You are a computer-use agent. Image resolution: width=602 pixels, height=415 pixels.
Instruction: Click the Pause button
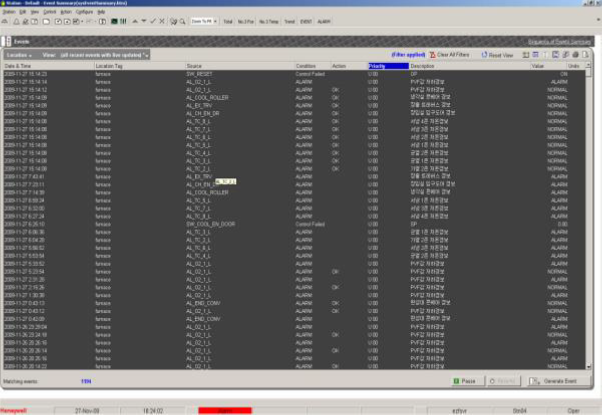coord(467,381)
